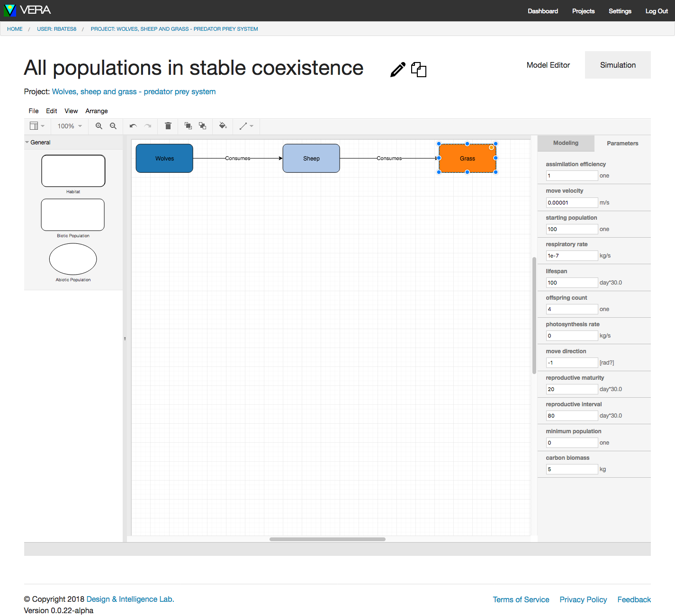
Task: Open the Arrange menu
Action: tap(97, 111)
